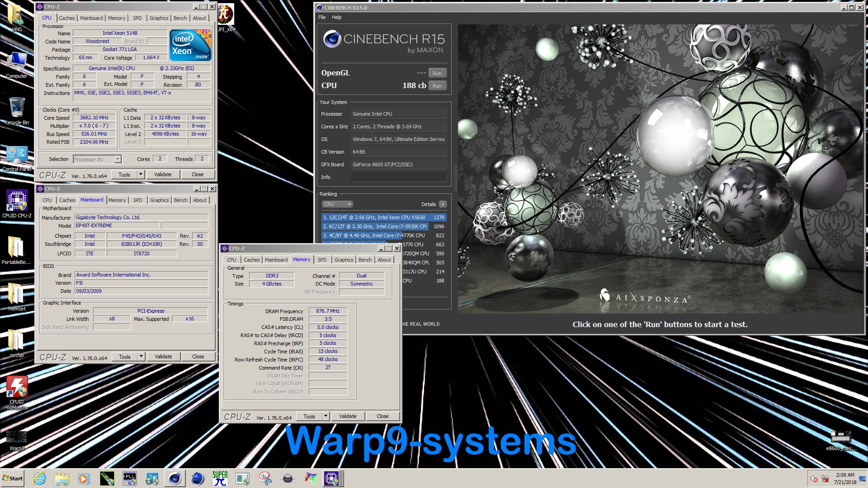The height and width of the screenshot is (488, 868).
Task: Launch CPUID CPU-Z desktop shortcut
Action: (17, 204)
